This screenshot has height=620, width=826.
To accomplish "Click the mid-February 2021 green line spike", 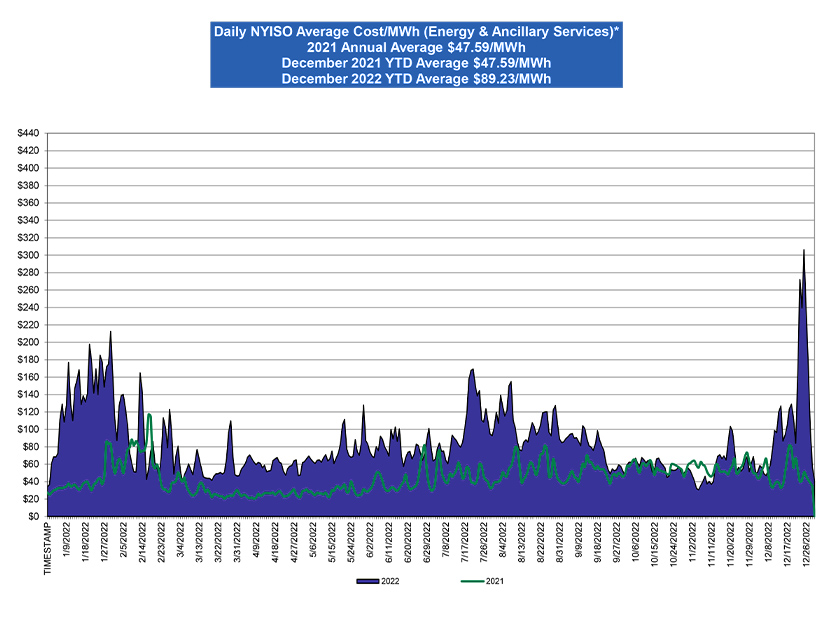I will [148, 414].
